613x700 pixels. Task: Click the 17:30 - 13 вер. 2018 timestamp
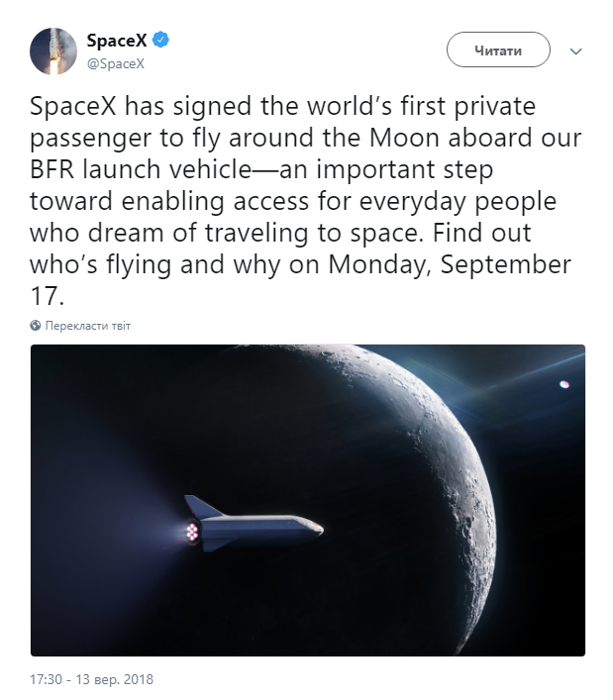pos(91,679)
